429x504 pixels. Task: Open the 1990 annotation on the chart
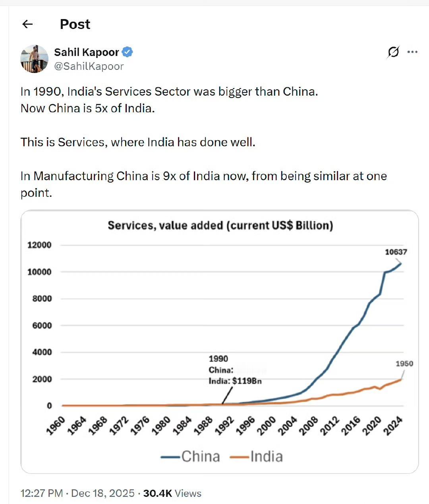tap(218, 358)
